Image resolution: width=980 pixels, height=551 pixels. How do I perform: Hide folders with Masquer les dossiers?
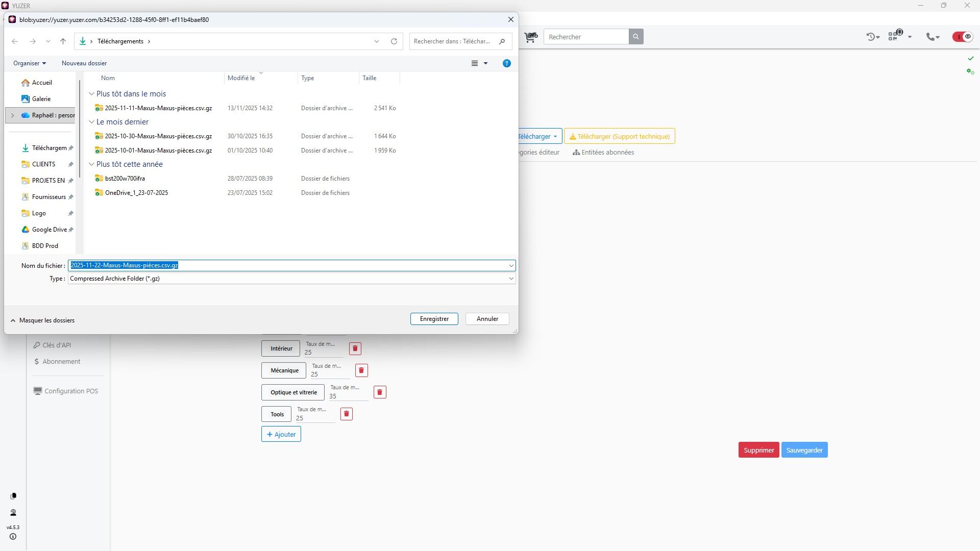[x=42, y=320]
